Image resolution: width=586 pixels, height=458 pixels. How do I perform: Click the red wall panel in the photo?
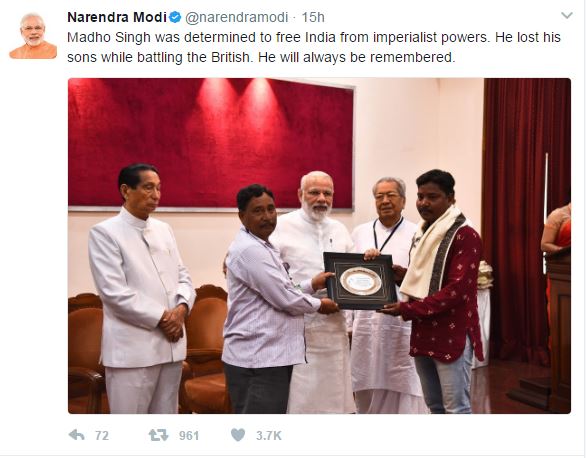click(x=210, y=143)
